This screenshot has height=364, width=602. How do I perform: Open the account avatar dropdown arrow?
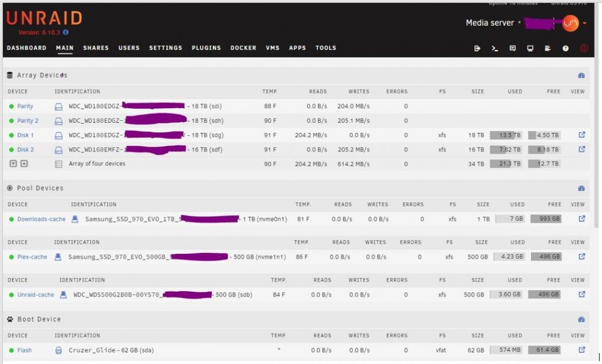585,23
